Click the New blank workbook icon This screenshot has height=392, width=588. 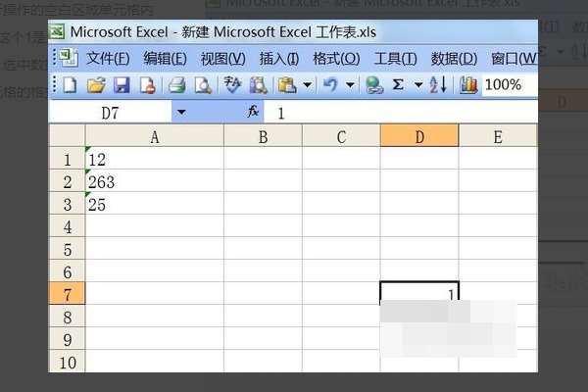(70, 85)
